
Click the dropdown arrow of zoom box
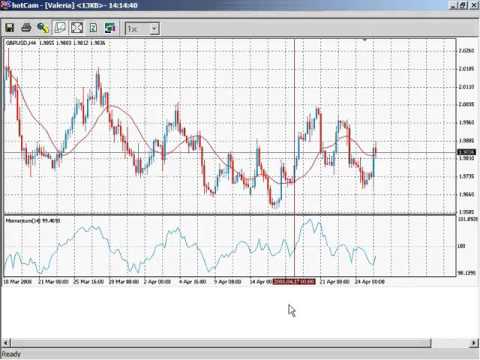click(x=154, y=29)
